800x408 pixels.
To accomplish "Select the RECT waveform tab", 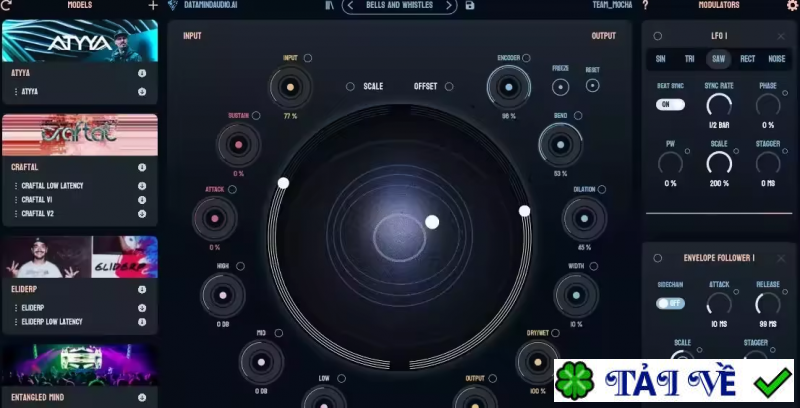I will (x=747, y=59).
